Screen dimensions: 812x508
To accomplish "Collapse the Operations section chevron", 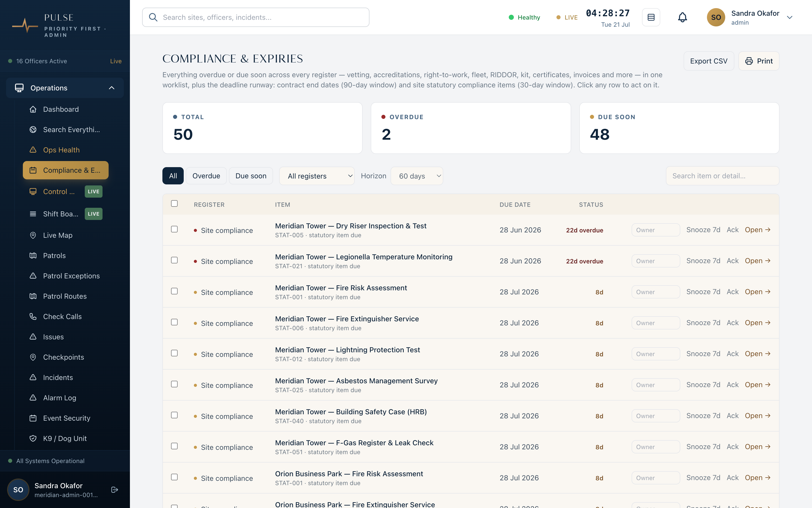I will coord(112,88).
